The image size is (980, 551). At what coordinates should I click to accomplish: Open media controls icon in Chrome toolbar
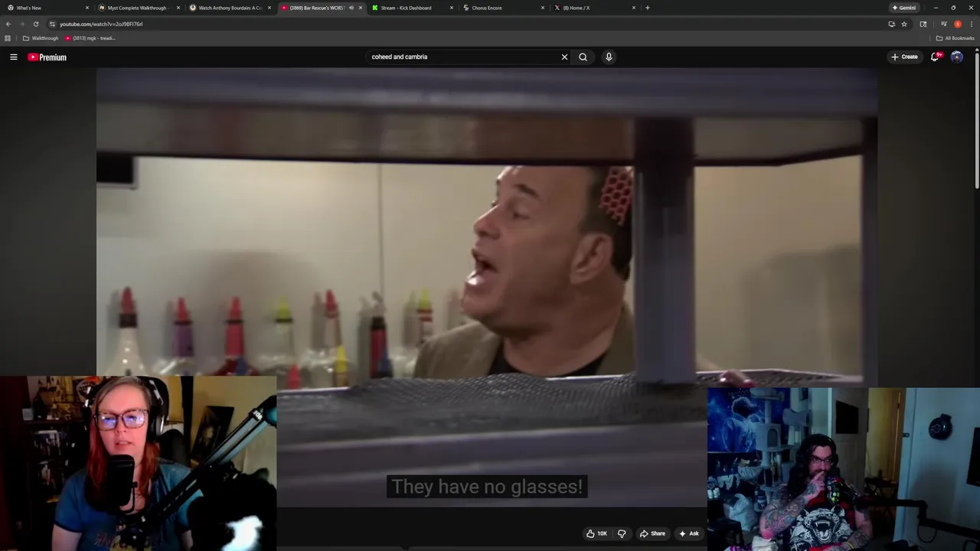tap(943, 24)
